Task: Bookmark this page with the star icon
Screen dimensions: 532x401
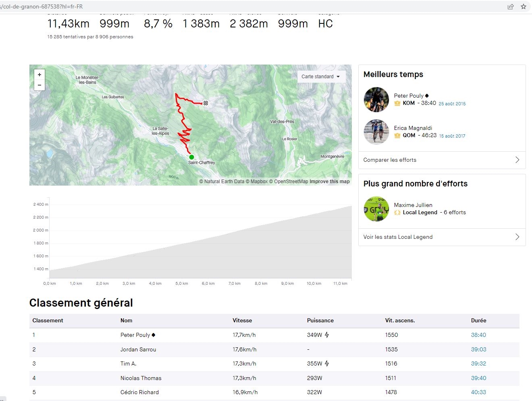Action: [524, 6]
